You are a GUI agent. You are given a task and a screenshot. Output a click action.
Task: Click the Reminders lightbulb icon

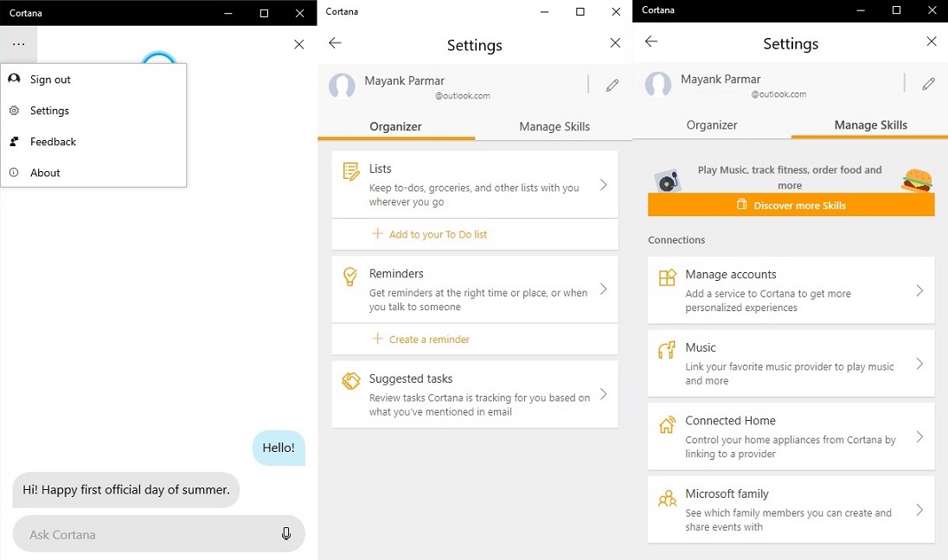tap(350, 277)
